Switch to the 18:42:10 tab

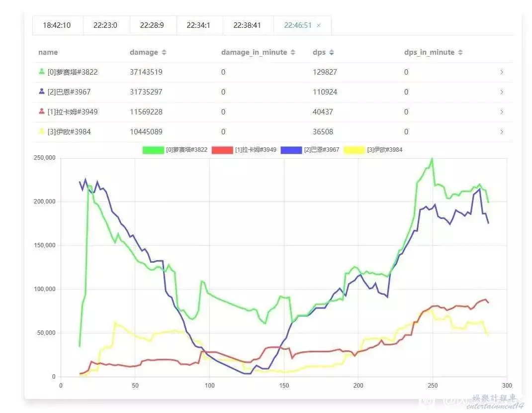57,25
